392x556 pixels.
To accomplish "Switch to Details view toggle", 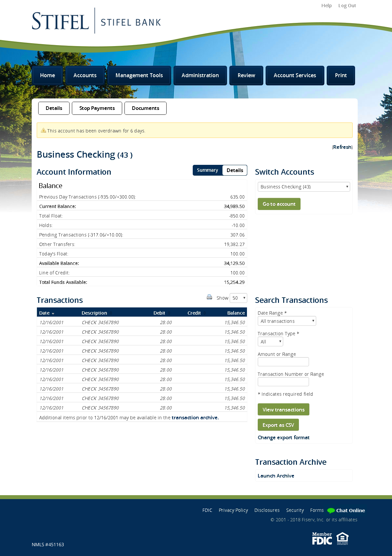I will 235,170.
